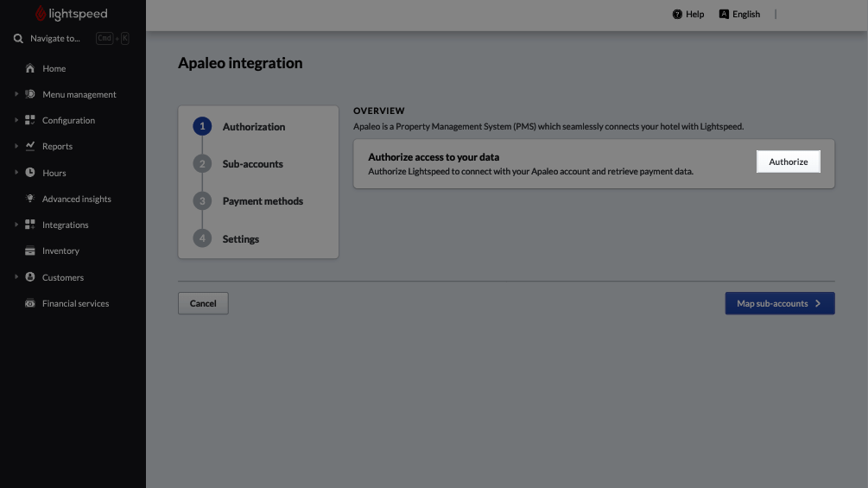Open the Navigate to search field

[x=72, y=38]
